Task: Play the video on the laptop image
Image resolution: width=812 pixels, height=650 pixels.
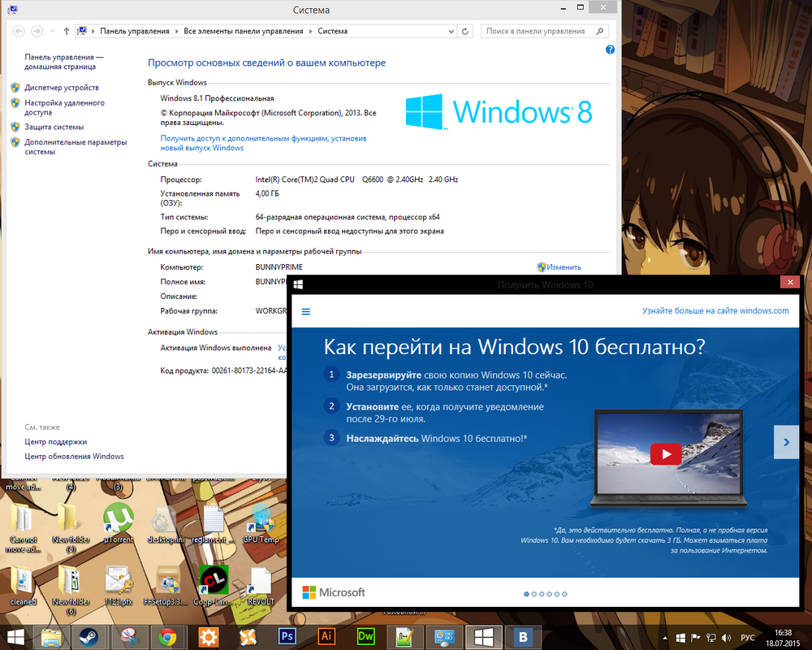Action: [x=666, y=453]
